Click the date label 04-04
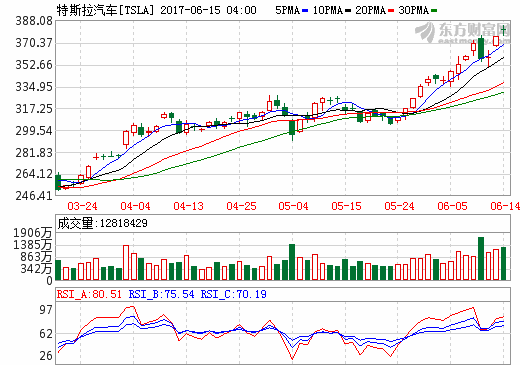520x365 pixels. pyautogui.click(x=135, y=206)
